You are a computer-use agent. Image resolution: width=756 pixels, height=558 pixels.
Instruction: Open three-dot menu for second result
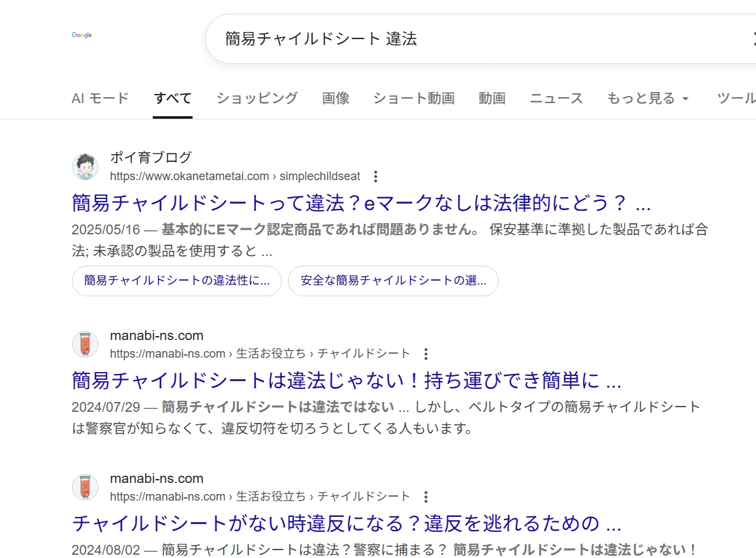(426, 354)
